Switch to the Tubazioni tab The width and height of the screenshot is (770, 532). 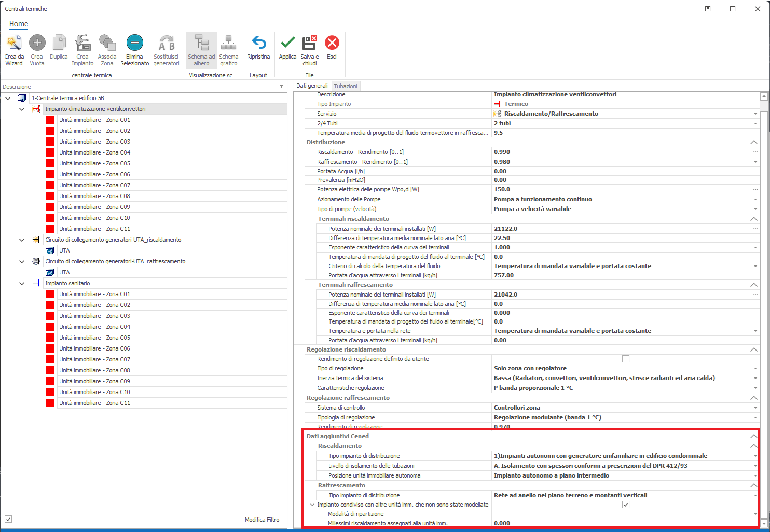(x=346, y=86)
